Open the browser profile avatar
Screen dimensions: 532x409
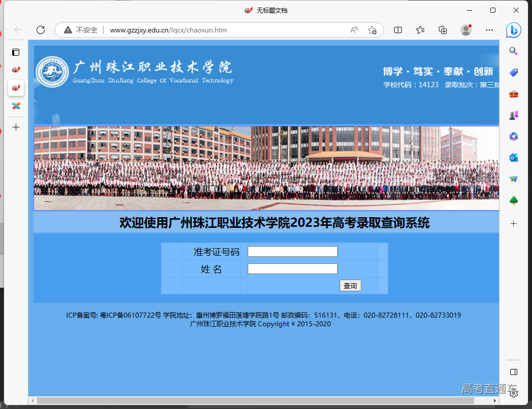click(466, 30)
